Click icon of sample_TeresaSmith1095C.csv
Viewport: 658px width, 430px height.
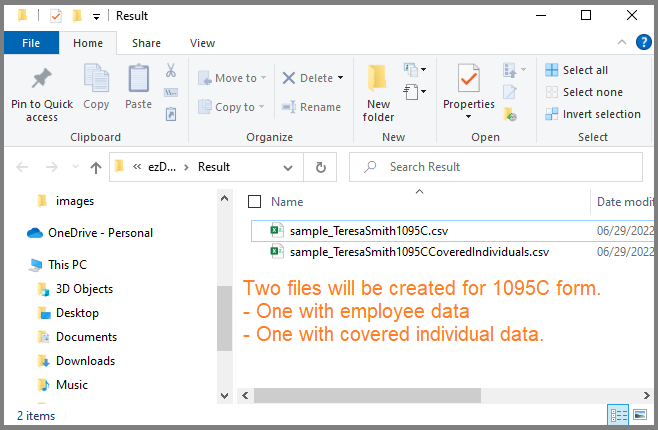pos(277,230)
